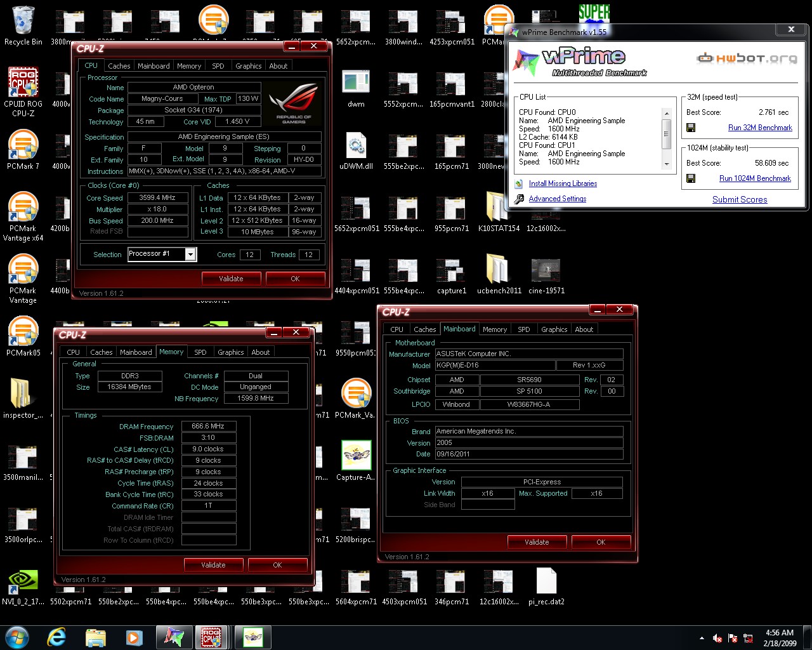Launch CPUID ROG CPU-Z desktop shortcut

[x=23, y=92]
